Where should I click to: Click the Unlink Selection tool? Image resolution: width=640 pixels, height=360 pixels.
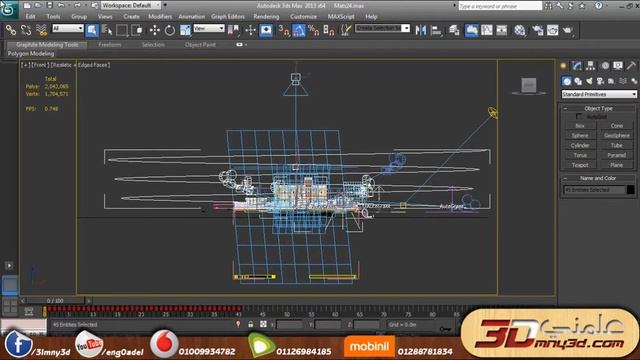coord(26,30)
